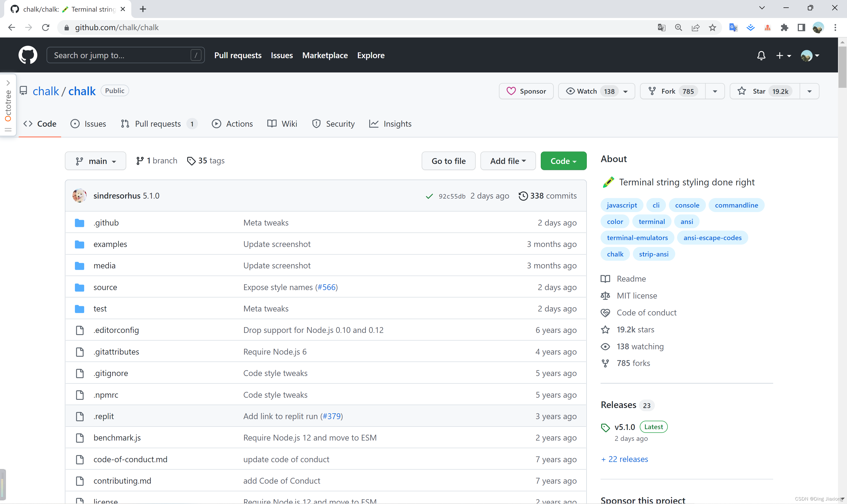The image size is (847, 504).
Task: Click the Chrome reload button
Action: (x=46, y=28)
